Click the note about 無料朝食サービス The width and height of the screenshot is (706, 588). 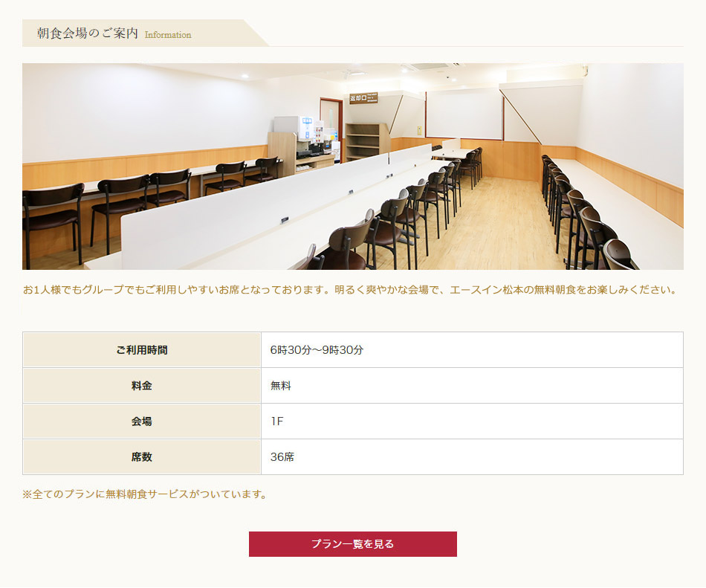point(145,494)
